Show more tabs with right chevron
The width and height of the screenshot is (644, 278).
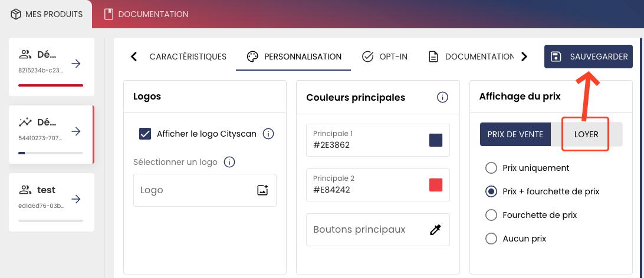tap(524, 57)
